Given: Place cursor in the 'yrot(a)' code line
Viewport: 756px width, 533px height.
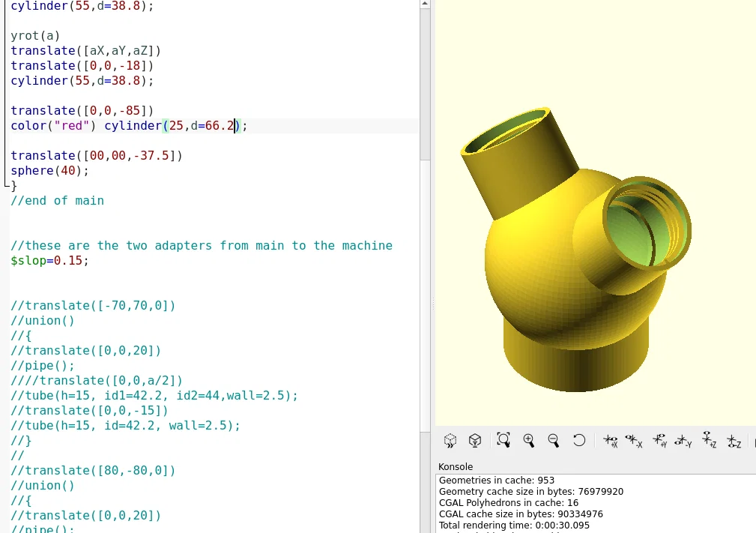Looking at the screenshot, I should tap(35, 36).
